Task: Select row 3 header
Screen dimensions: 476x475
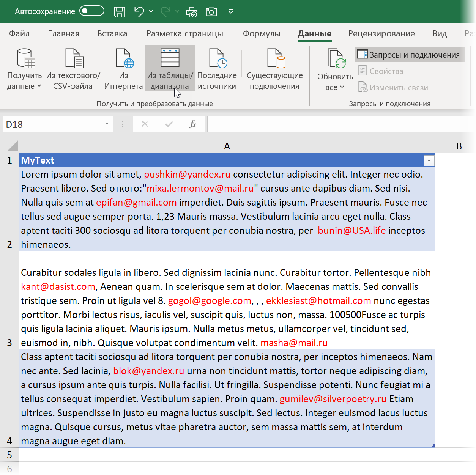Action: click(9, 300)
